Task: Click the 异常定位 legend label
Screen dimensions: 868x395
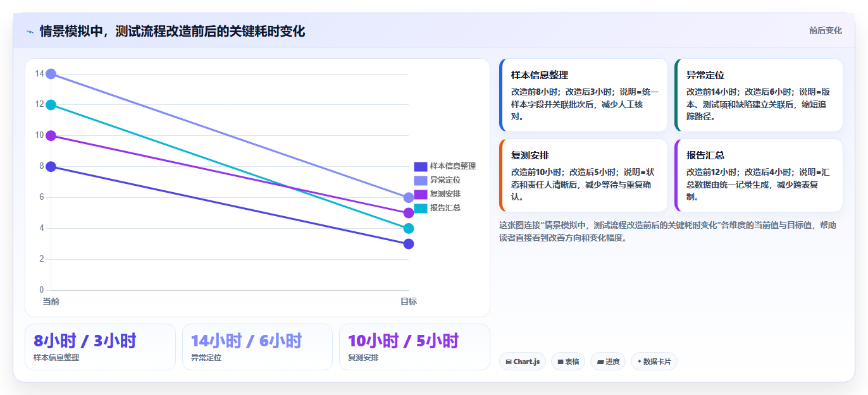Action: (445, 180)
